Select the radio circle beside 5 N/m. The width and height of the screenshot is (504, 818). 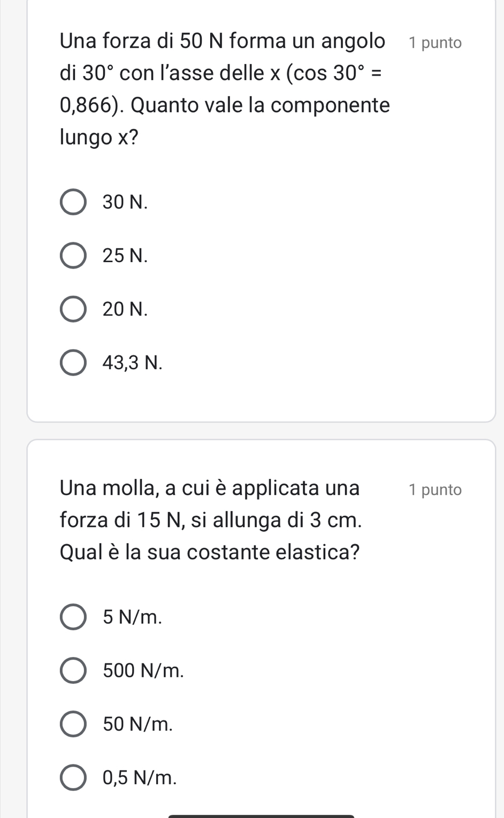click(73, 617)
